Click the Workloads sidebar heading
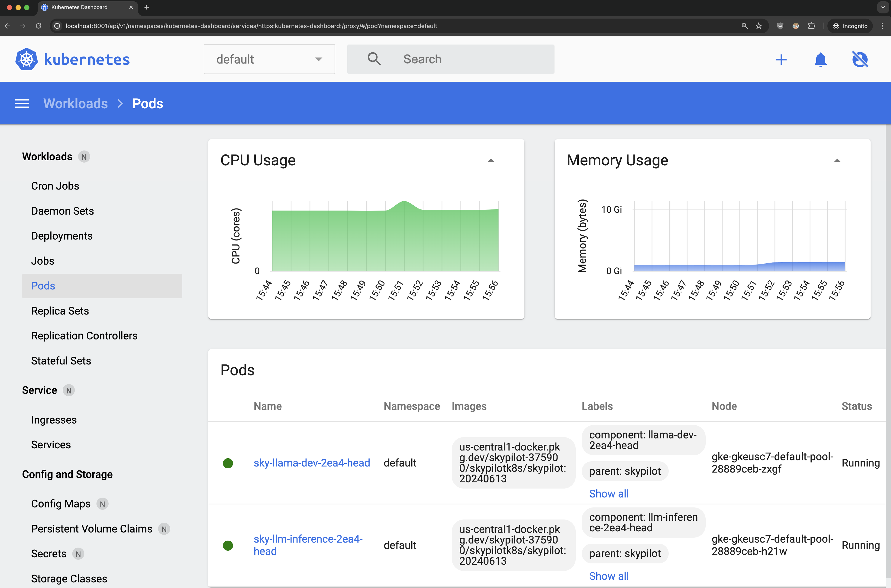Screen dimensions: 891x588 tap(47, 157)
